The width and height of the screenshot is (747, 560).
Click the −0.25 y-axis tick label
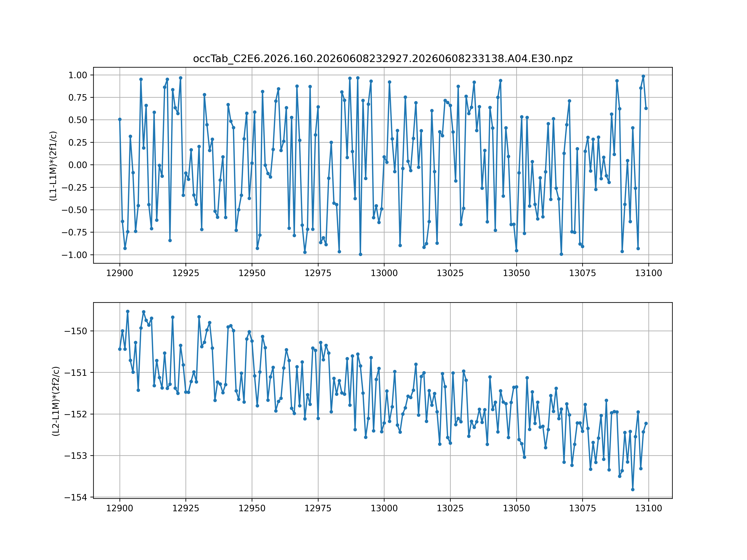74,187
